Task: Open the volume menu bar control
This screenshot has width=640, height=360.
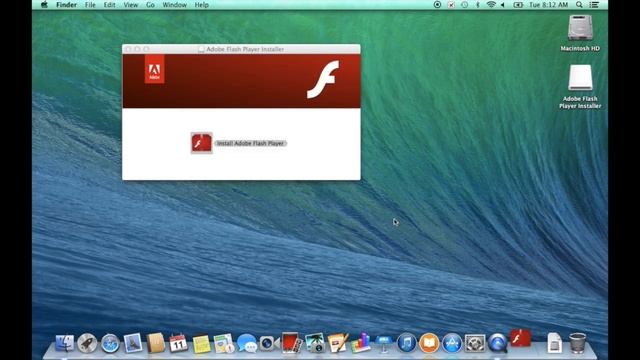Action: tap(503, 5)
